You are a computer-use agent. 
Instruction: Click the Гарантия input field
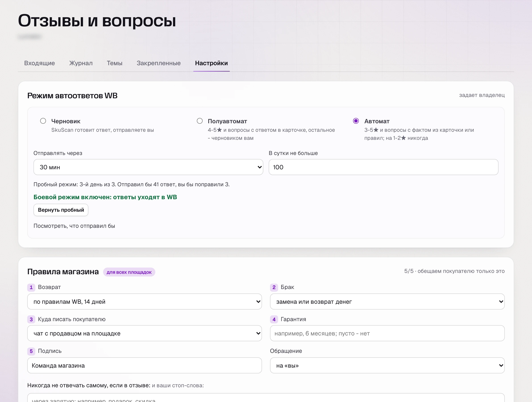(387, 333)
